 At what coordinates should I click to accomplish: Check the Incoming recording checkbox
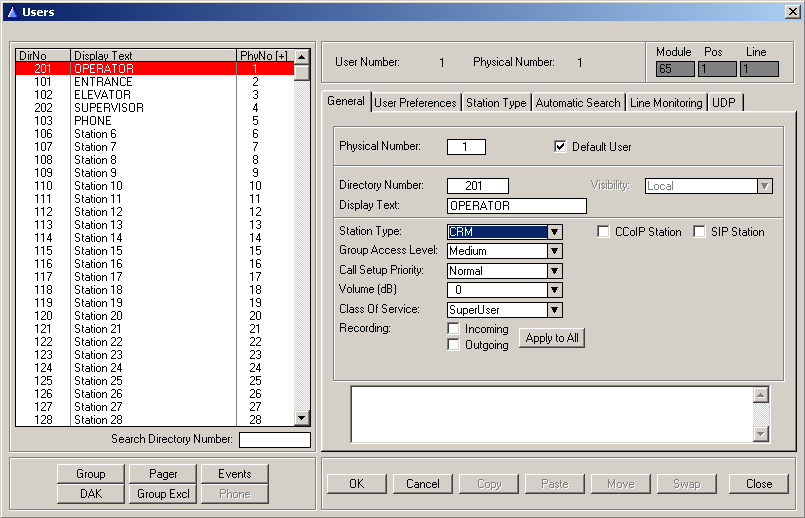pos(454,329)
